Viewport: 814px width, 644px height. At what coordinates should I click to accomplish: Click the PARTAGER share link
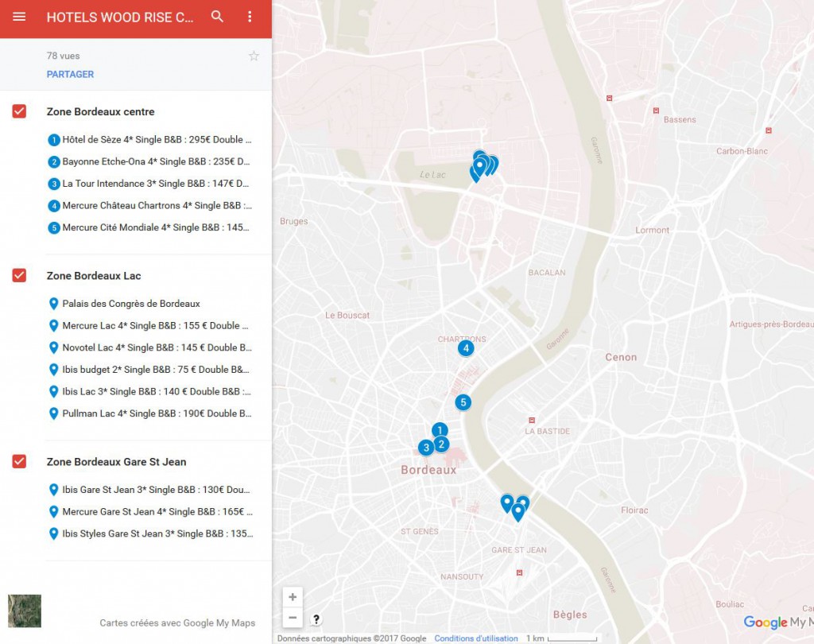(x=70, y=74)
